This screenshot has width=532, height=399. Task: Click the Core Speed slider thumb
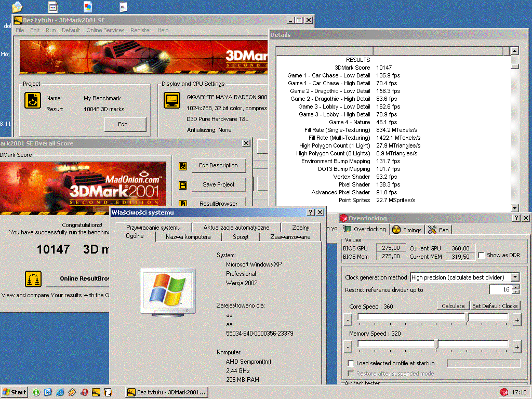coord(467,317)
